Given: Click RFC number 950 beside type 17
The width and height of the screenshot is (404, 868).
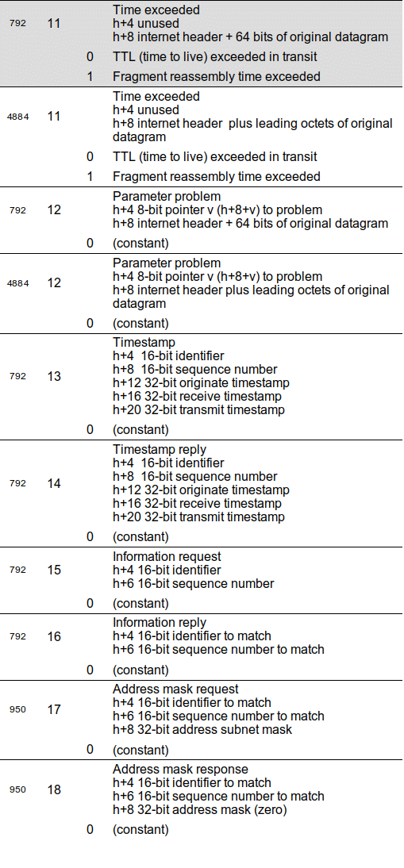Looking at the screenshot, I should [17, 709].
